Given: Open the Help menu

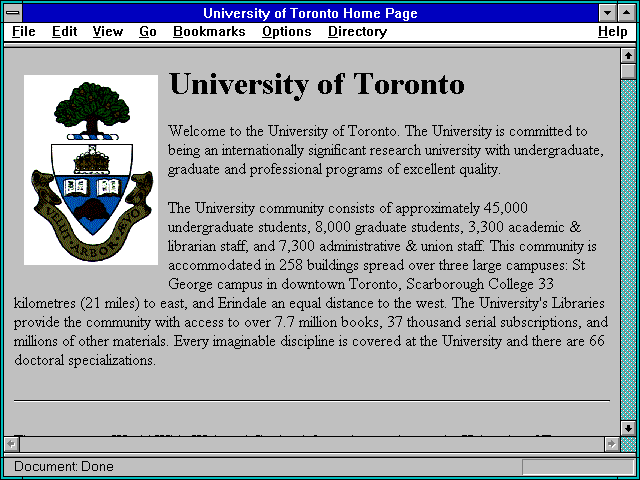Looking at the screenshot, I should [613, 32].
